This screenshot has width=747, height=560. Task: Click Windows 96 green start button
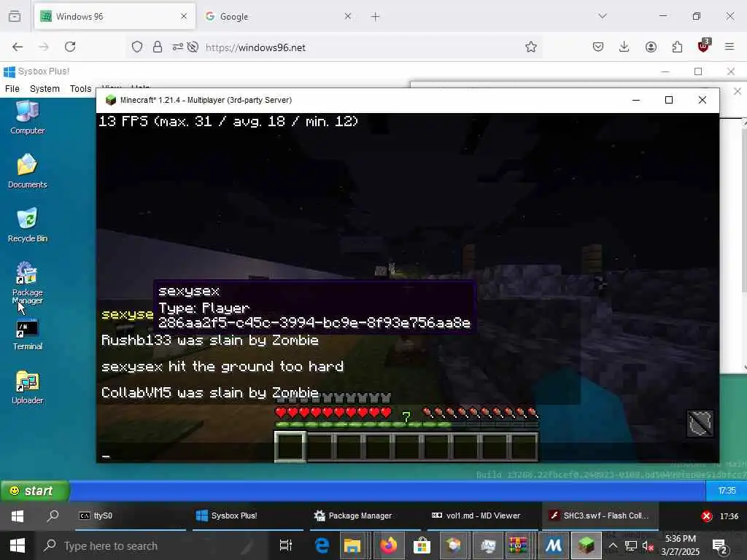pyautogui.click(x=35, y=491)
